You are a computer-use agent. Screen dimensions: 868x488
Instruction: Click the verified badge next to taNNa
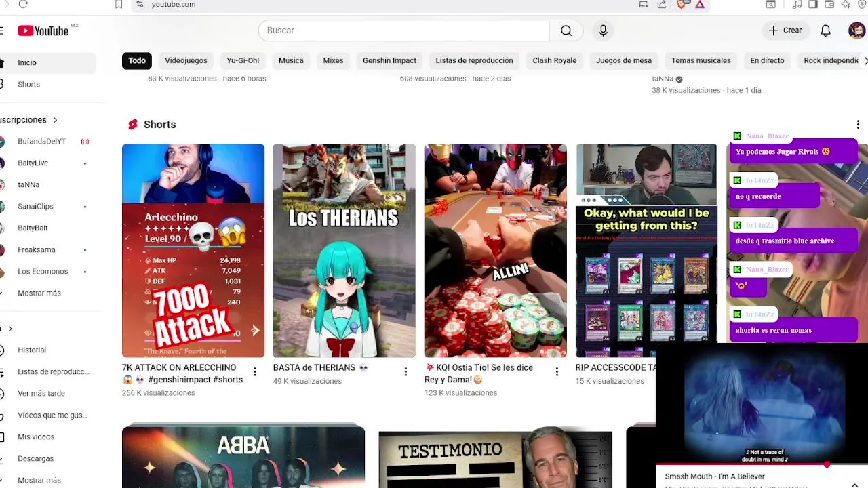click(x=679, y=79)
